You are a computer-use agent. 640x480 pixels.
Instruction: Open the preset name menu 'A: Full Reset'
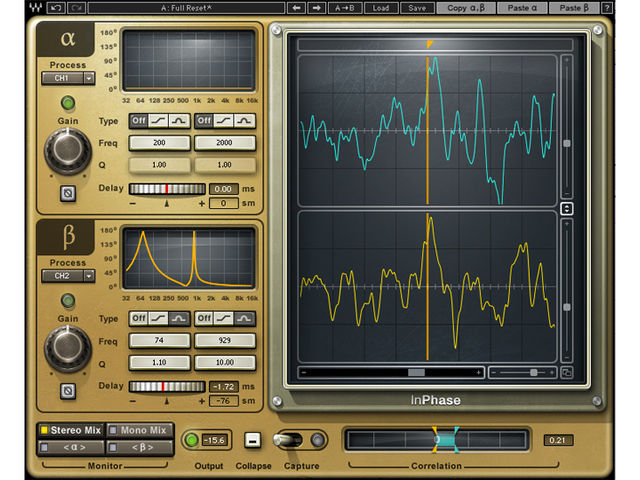(x=186, y=8)
